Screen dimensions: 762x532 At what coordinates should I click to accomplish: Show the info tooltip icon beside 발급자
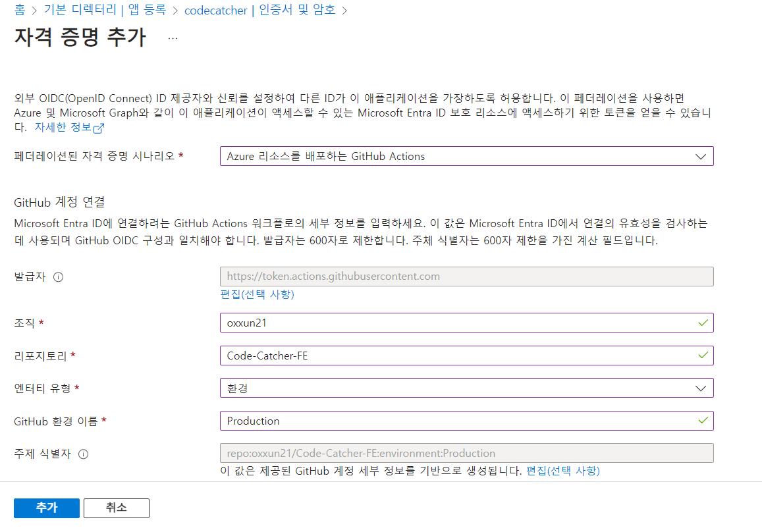(59, 277)
